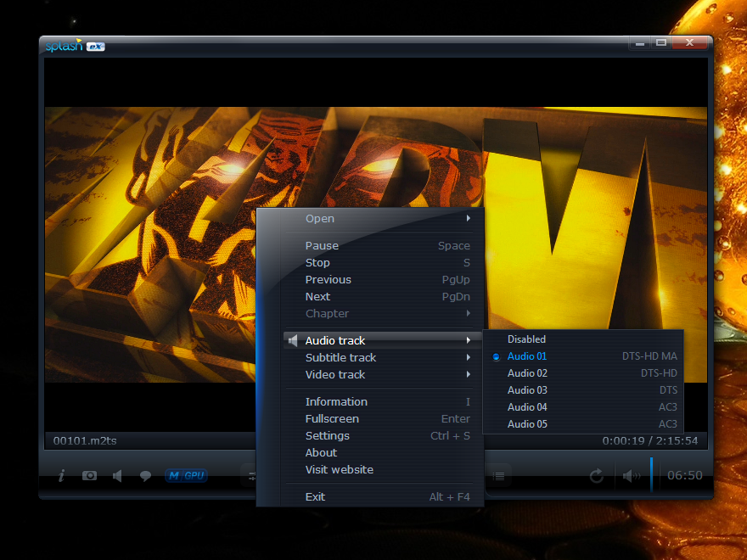Click the 06:50 clock display
Screen dimensions: 747x560
tap(684, 475)
